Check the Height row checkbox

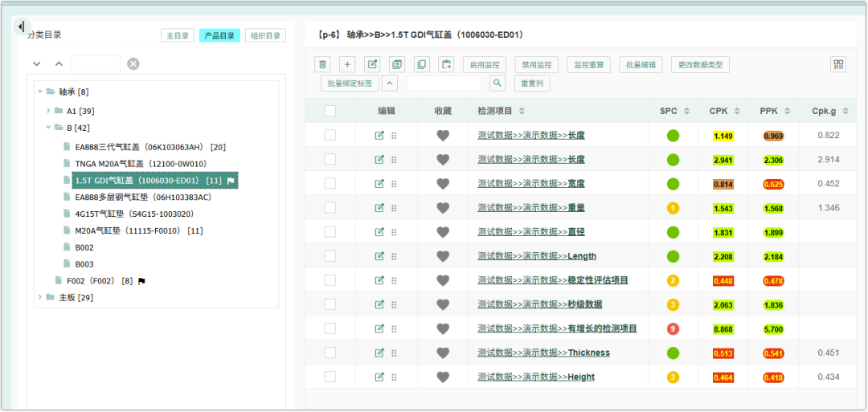330,377
